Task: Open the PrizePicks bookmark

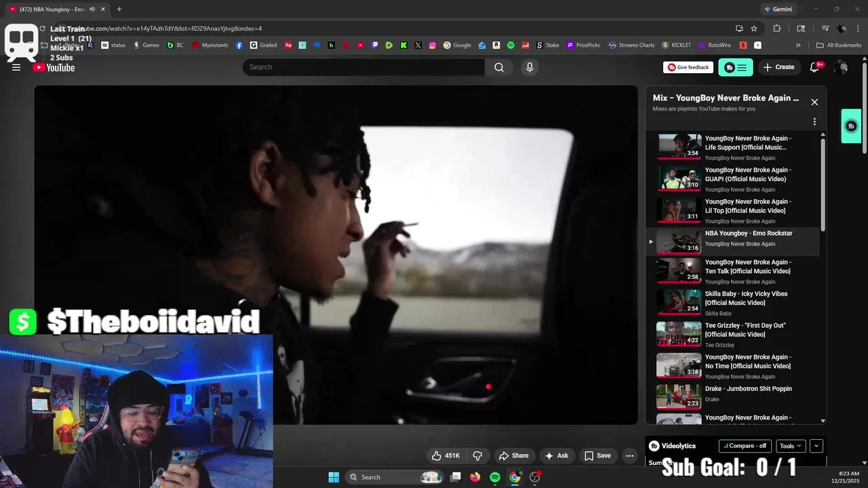Action: pos(583,45)
